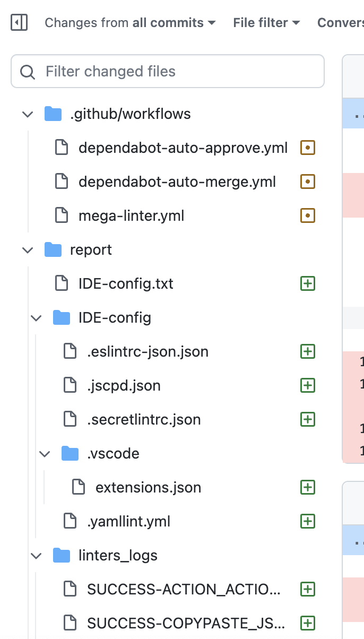Click the search magnifier in the filter box
364x639 pixels.
[x=27, y=71]
